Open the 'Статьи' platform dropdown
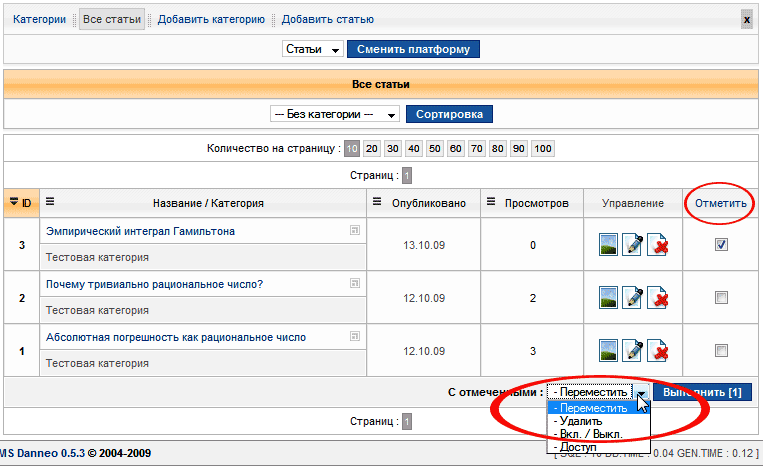The height and width of the screenshot is (466, 763). (313, 49)
